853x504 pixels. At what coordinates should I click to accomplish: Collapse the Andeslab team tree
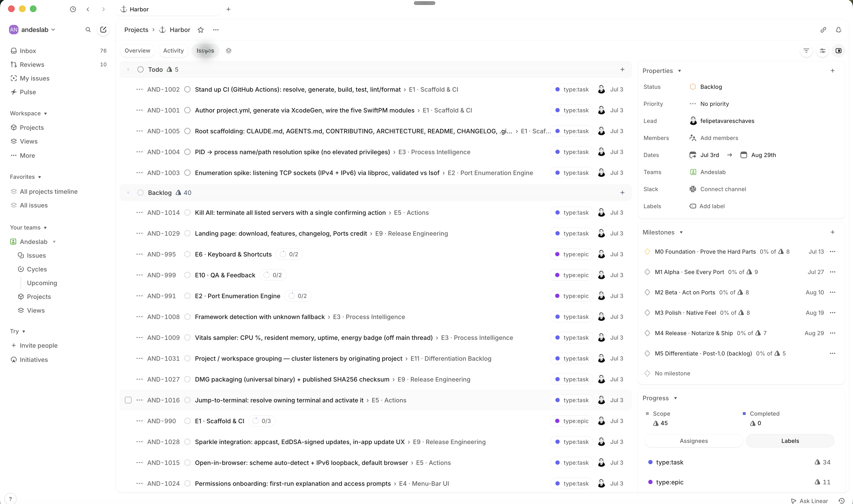click(54, 242)
